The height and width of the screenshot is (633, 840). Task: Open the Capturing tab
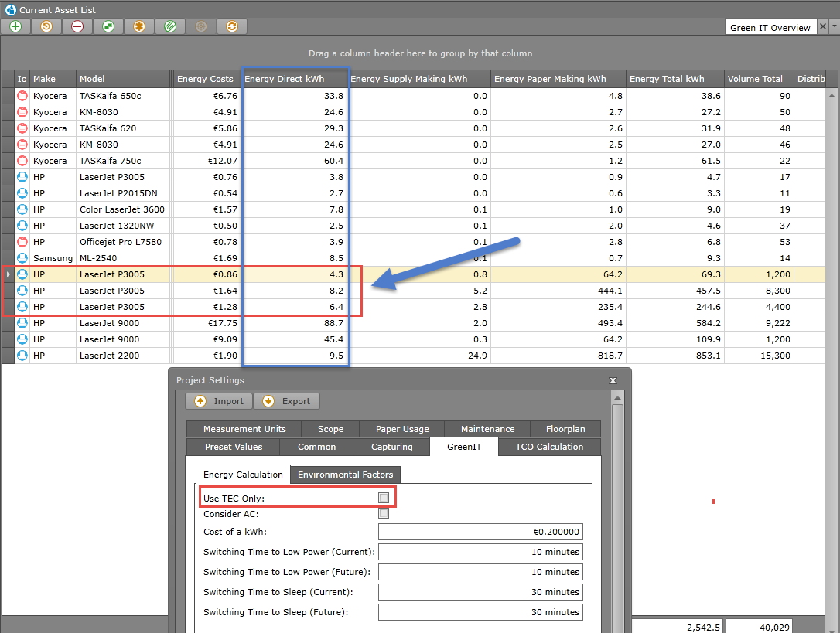coord(391,447)
